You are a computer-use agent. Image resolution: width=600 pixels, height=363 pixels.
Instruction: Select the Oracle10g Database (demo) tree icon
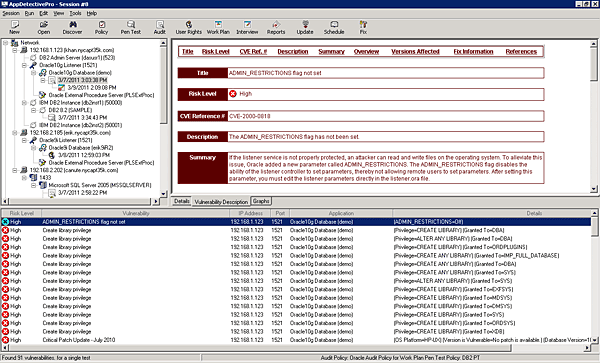pos(43,73)
